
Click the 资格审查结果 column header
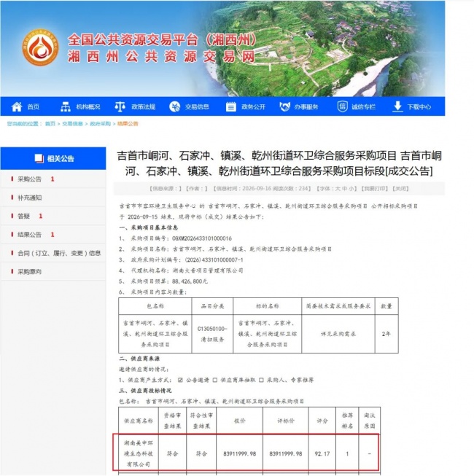pyautogui.click(x=173, y=421)
